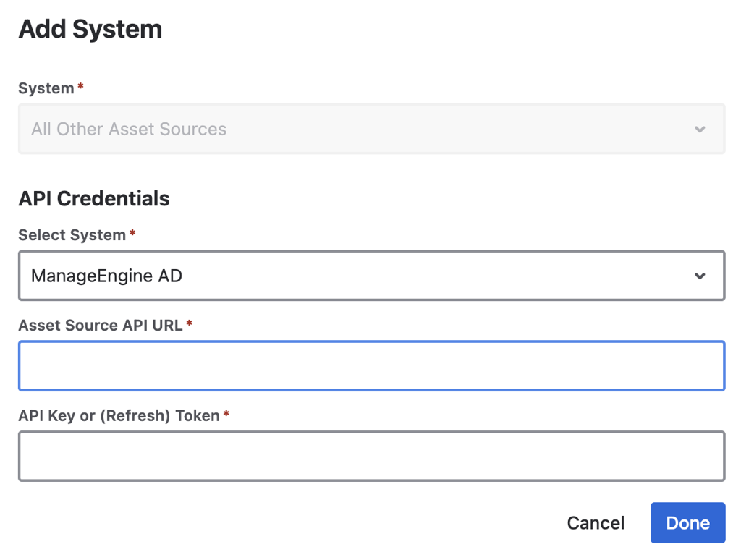This screenshot has height=560, width=741.
Task: Confirm with the blue Done button
Action: click(x=687, y=523)
